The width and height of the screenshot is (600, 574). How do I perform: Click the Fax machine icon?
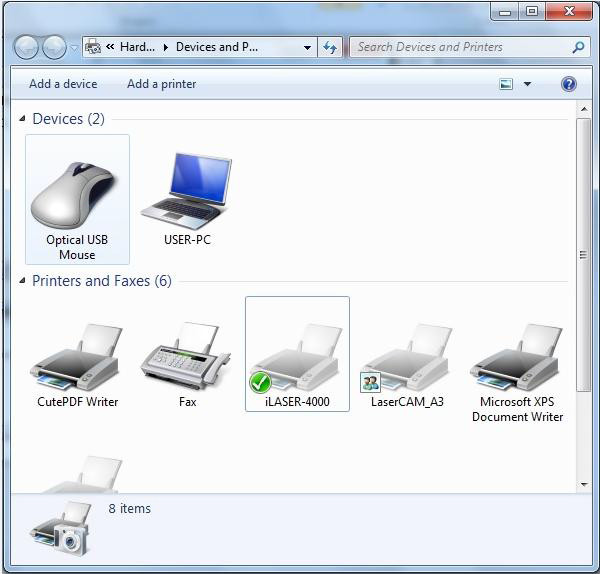tap(187, 360)
